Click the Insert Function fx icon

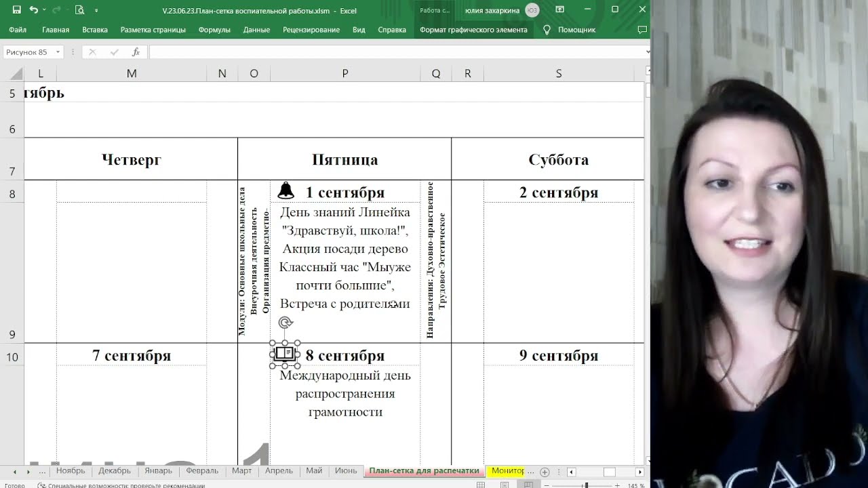136,52
